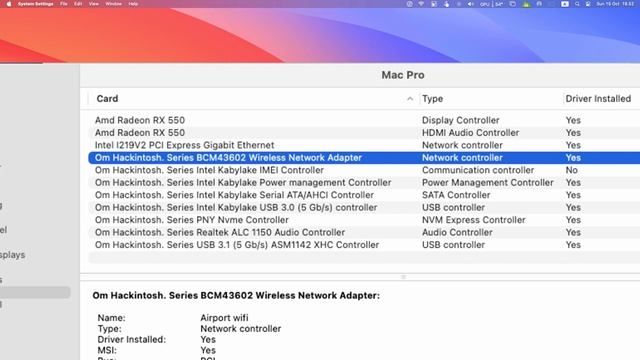640x360 pixels.
Task: Select the Amd Radeon RX 550 HDMI Audio row
Action: coord(364,133)
